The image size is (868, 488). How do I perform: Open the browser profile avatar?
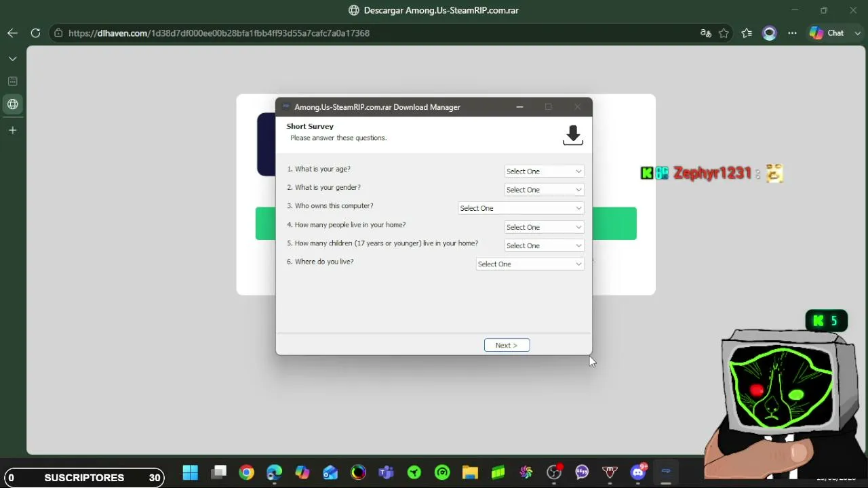[769, 33]
